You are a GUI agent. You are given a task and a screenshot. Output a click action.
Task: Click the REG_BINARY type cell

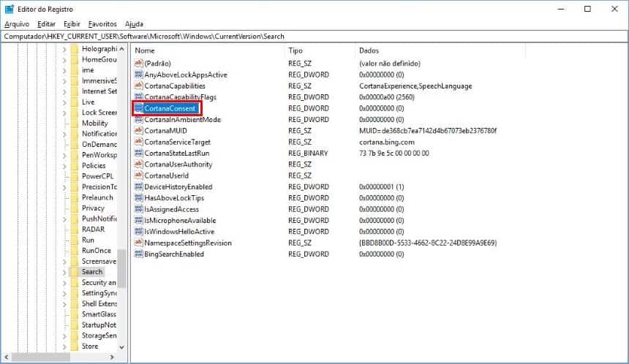pos(308,153)
